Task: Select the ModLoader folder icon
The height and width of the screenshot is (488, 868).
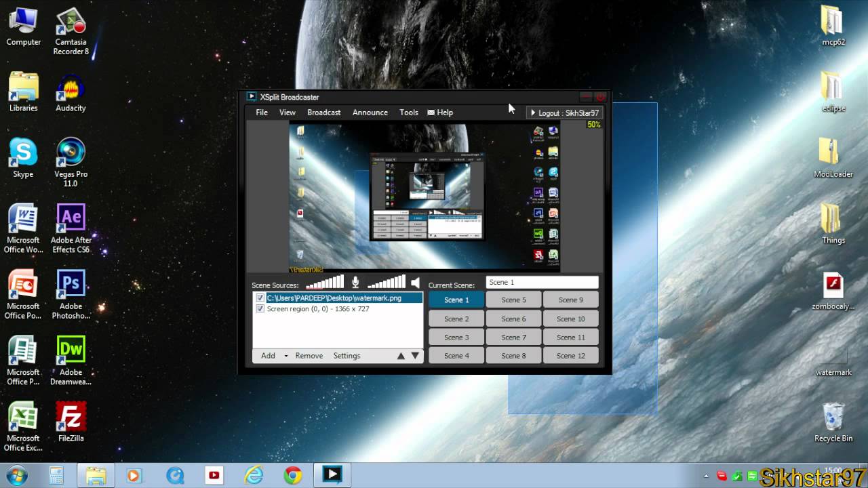Action: click(833, 158)
